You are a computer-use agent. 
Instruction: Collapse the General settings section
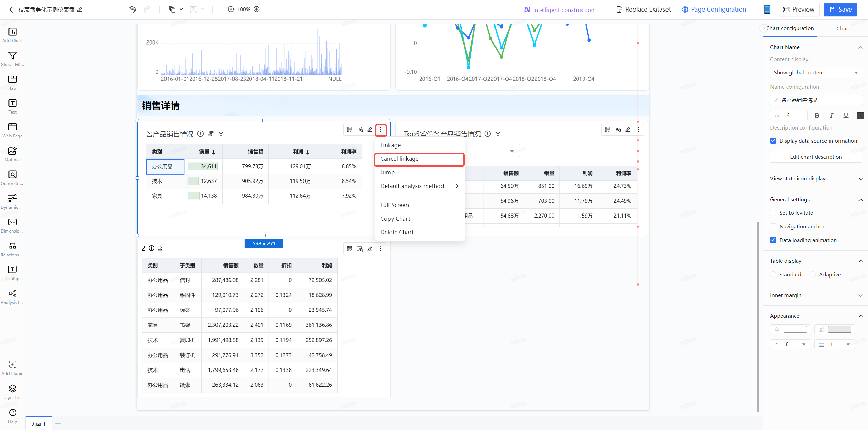(x=861, y=200)
